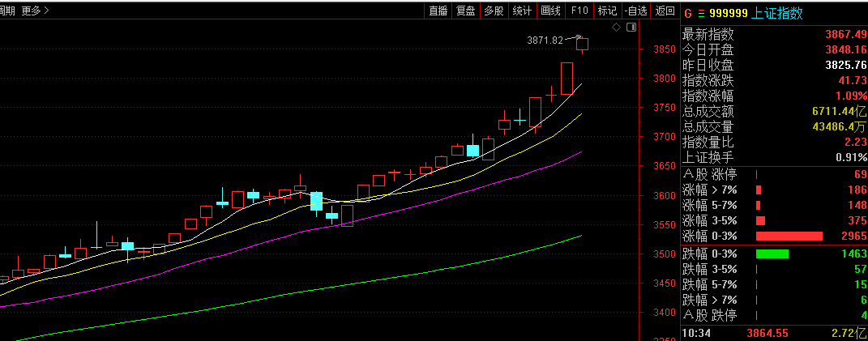Viewport: 868px width, 341px height.
Task: Toggle the side panel layout icon
Action: (631, 27)
